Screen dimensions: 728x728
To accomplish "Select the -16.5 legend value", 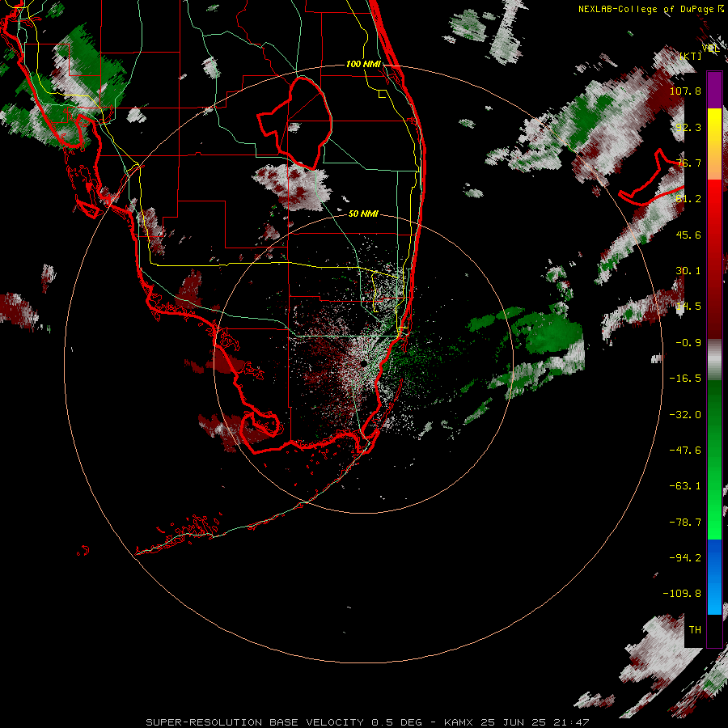I will click(685, 379).
